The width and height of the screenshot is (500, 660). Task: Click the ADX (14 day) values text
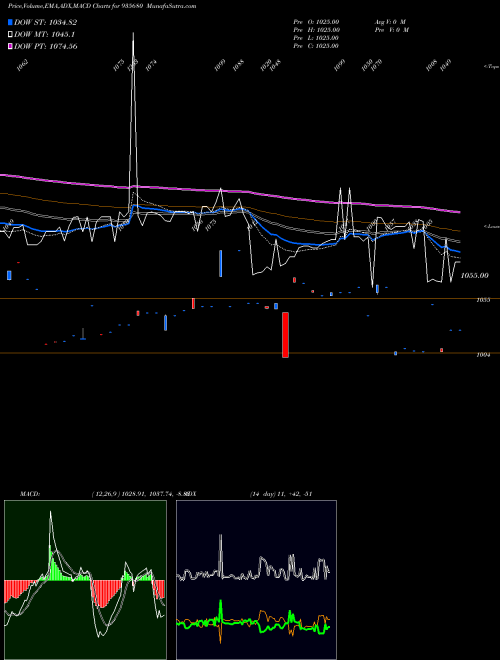click(x=281, y=494)
